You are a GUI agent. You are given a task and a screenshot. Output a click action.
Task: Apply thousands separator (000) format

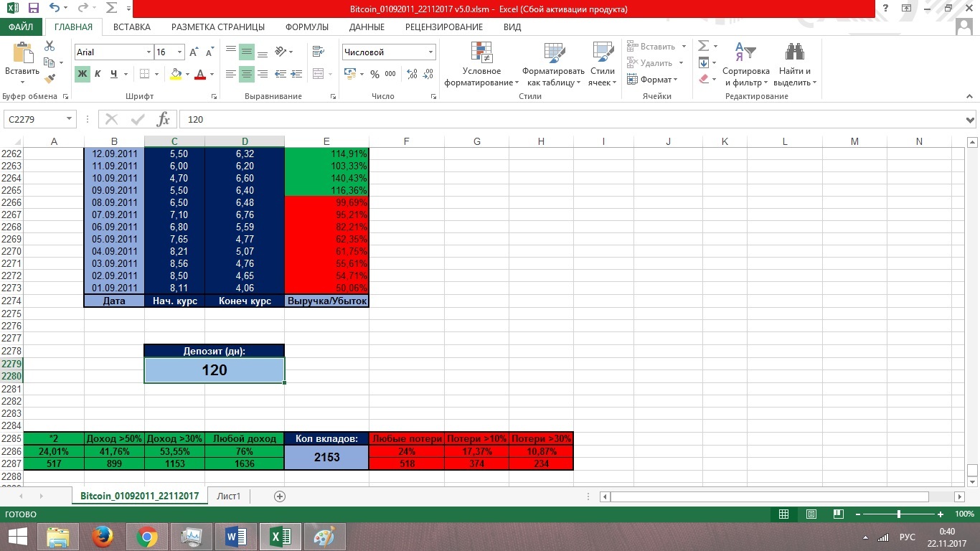coord(390,74)
